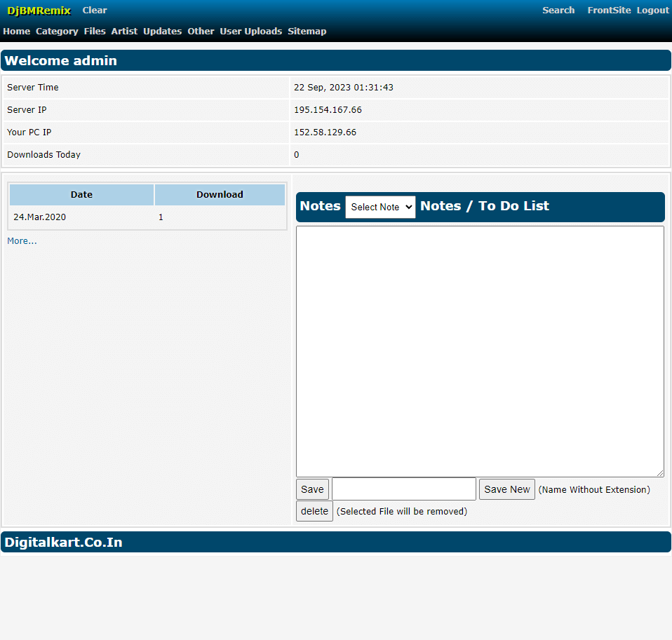Open the More... downloads link
This screenshot has height=640, width=672.
pyautogui.click(x=22, y=241)
